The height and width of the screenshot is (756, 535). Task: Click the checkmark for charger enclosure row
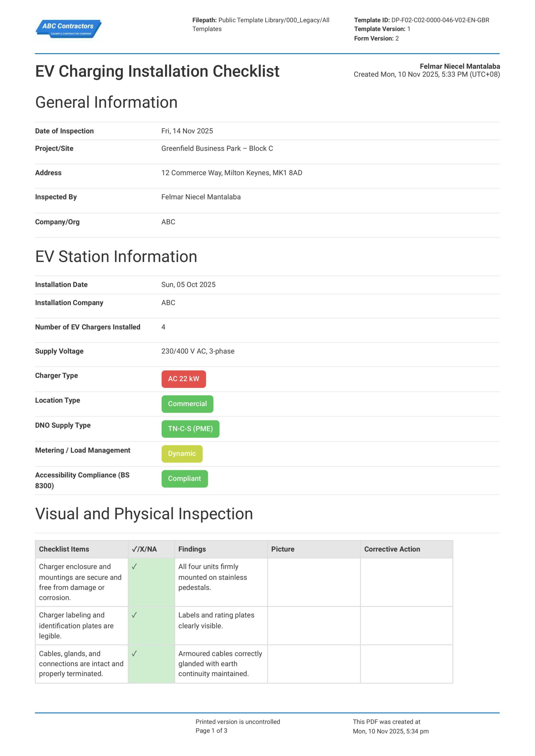[134, 567]
